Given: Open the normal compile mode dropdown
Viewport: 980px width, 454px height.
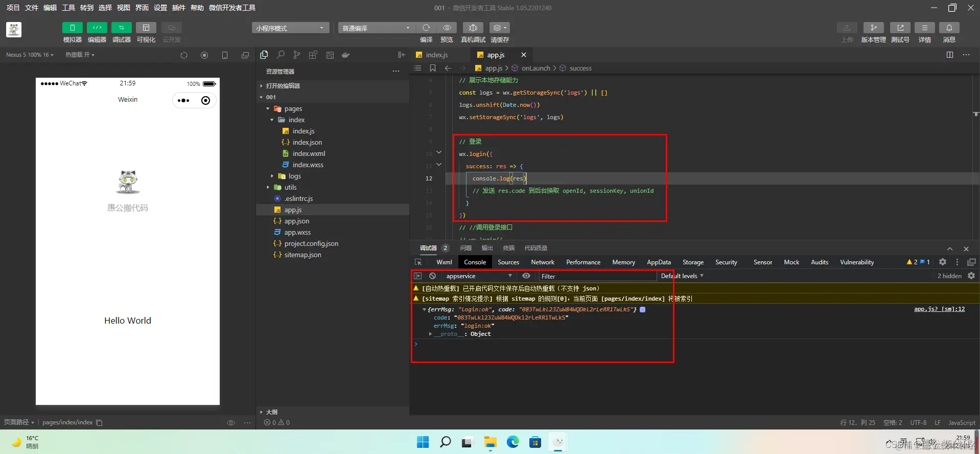Looking at the screenshot, I should pos(376,28).
